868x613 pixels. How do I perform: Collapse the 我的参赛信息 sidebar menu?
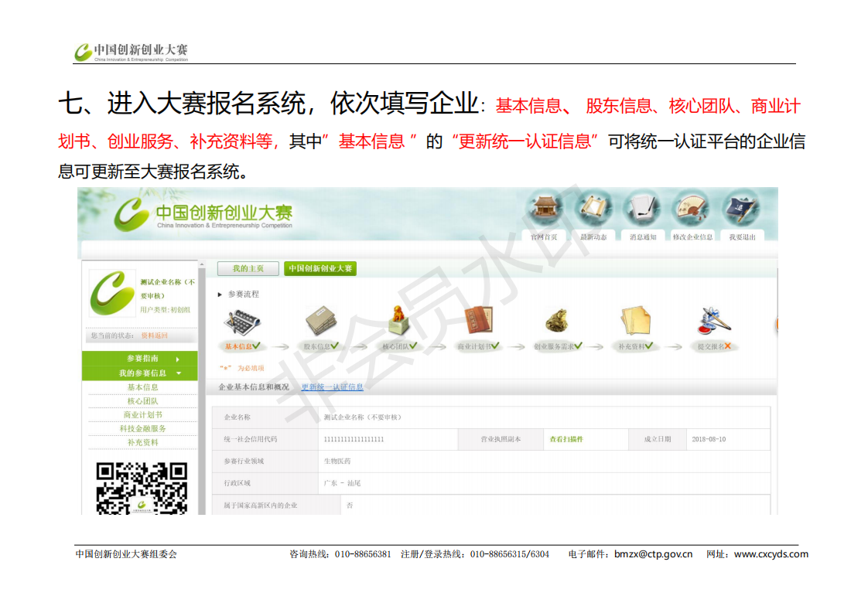coord(139,373)
